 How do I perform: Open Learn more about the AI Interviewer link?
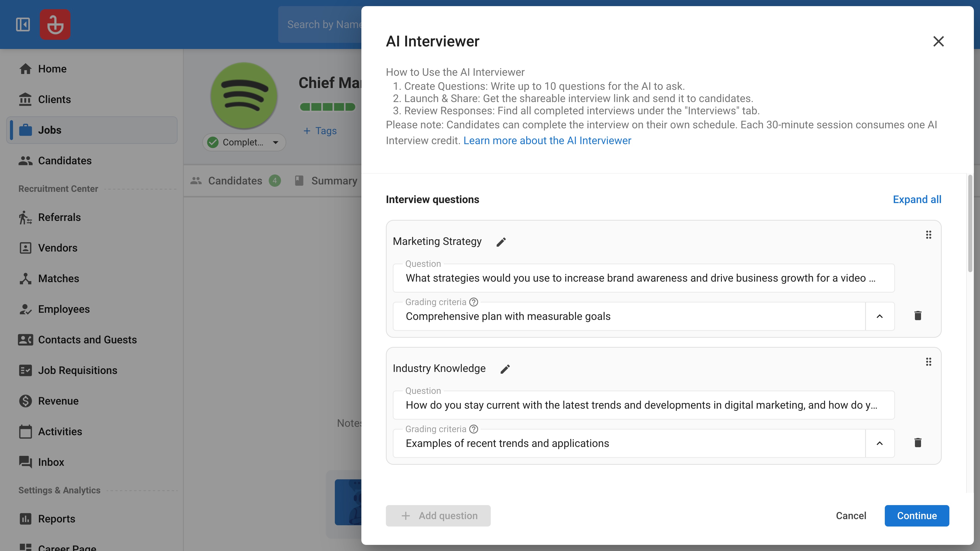point(547,141)
